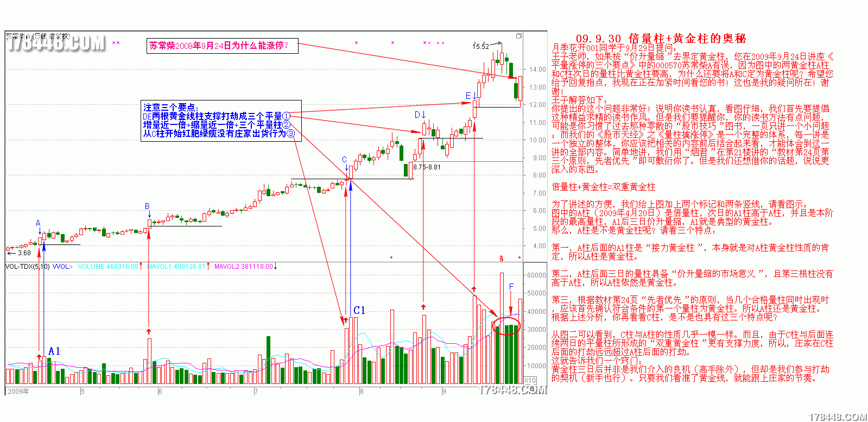Click the 12.00 price axis label

537,105
